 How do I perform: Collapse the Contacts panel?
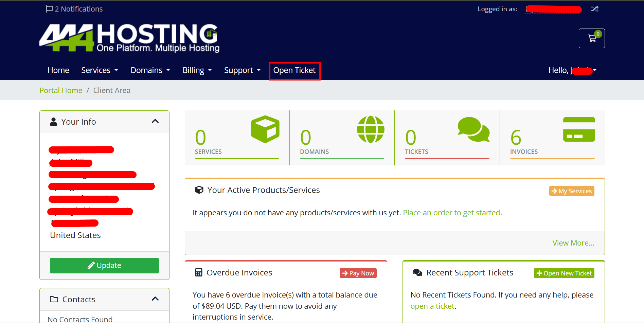coord(155,299)
